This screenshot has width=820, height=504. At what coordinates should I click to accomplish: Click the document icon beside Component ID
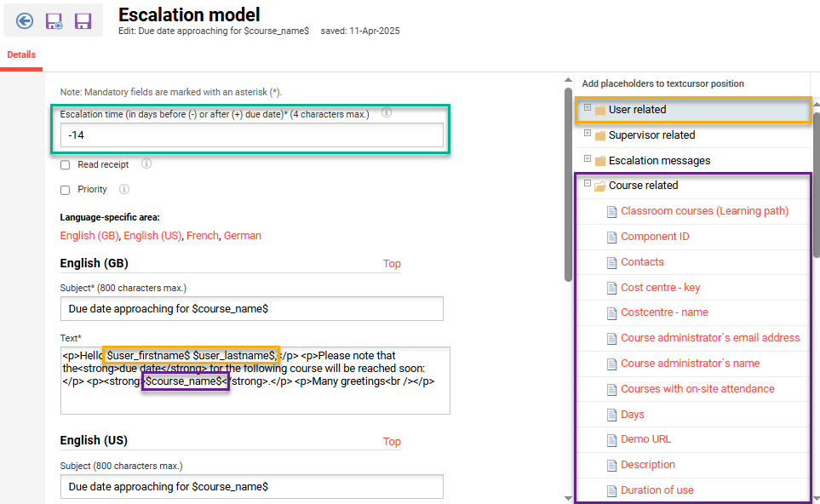coord(611,236)
